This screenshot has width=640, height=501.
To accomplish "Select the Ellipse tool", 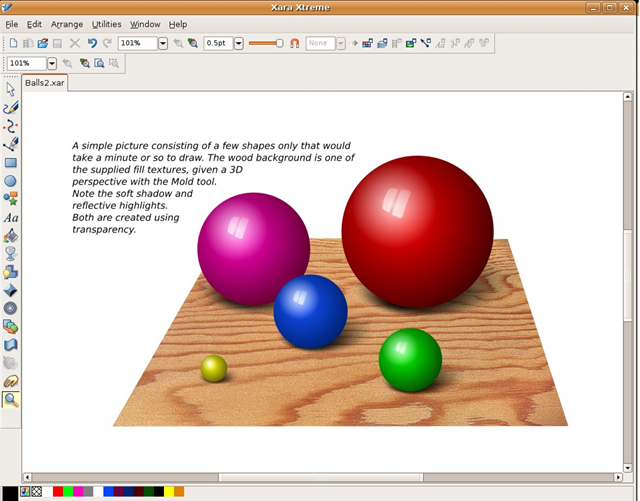I will click(x=11, y=180).
